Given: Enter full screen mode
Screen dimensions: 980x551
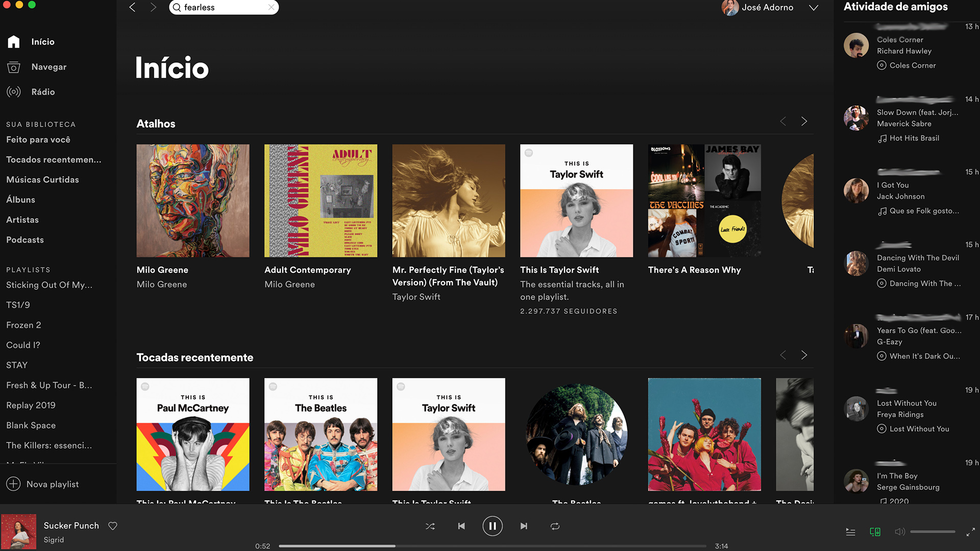Looking at the screenshot, I should coord(970,532).
